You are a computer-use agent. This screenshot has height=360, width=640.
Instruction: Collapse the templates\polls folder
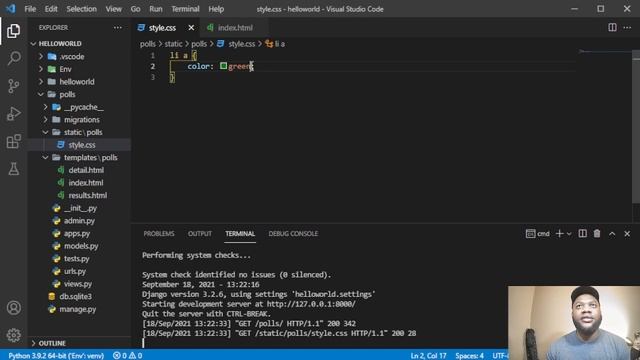coord(45,158)
